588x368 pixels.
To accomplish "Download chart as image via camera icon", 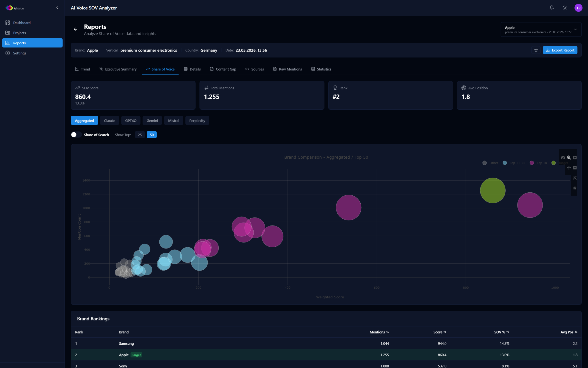I will click(x=563, y=157).
